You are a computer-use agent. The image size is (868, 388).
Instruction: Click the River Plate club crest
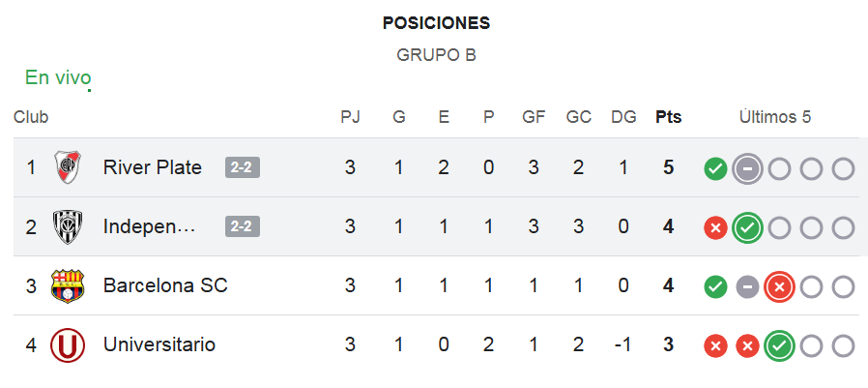tap(68, 167)
